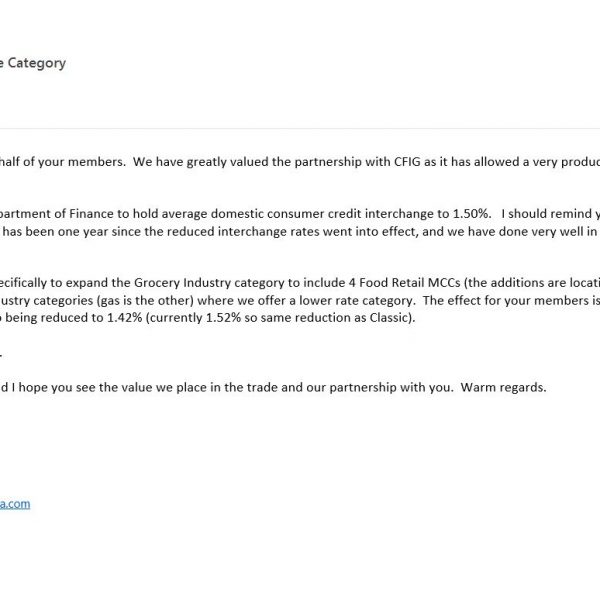Open the email address link ending in a.com
This screenshot has width=600, height=600.
point(15,504)
